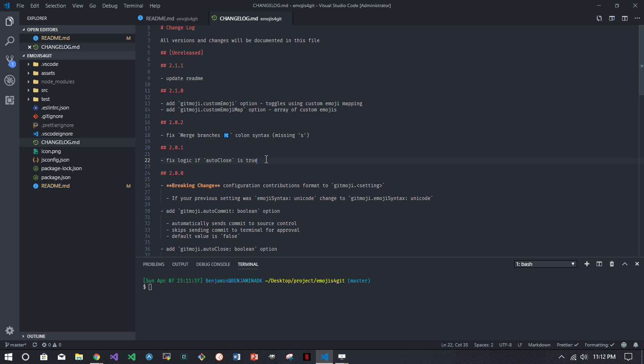Switch to the Output panel tab
Viewport: 644px width, 364px height.
(x=180, y=264)
